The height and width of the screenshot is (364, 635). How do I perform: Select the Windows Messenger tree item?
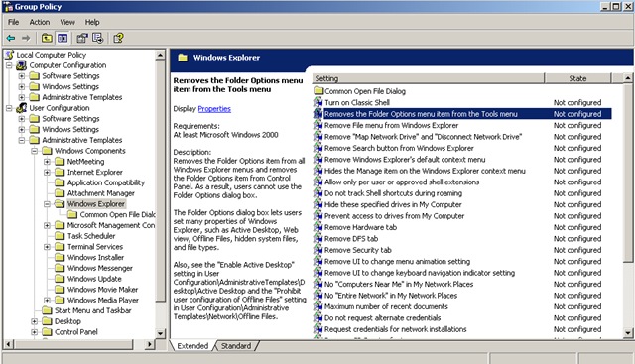tap(99, 268)
